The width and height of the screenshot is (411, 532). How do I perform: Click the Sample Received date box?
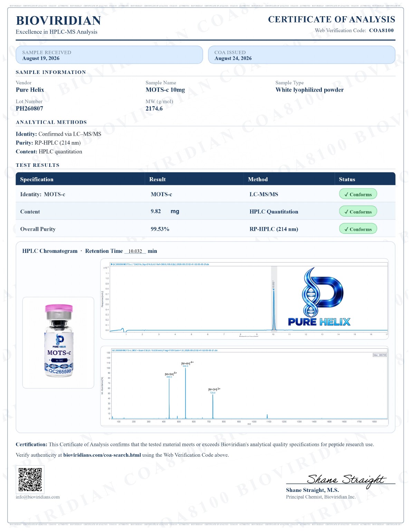(110, 55)
